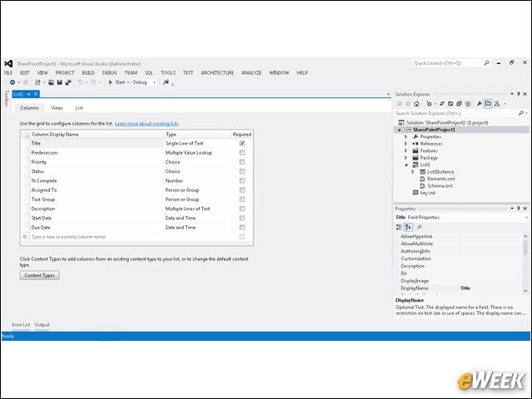Open the FILE menu
The height and width of the screenshot is (399, 532).
8,73
